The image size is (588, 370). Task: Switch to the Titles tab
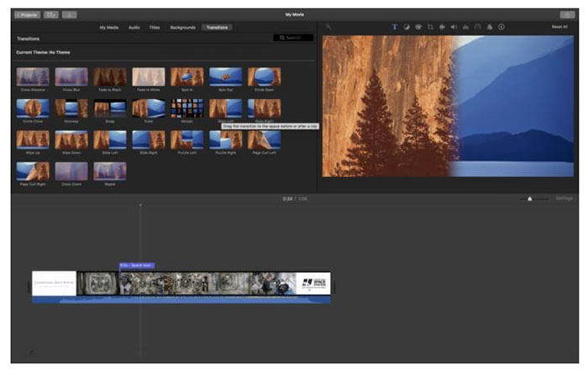(x=155, y=28)
